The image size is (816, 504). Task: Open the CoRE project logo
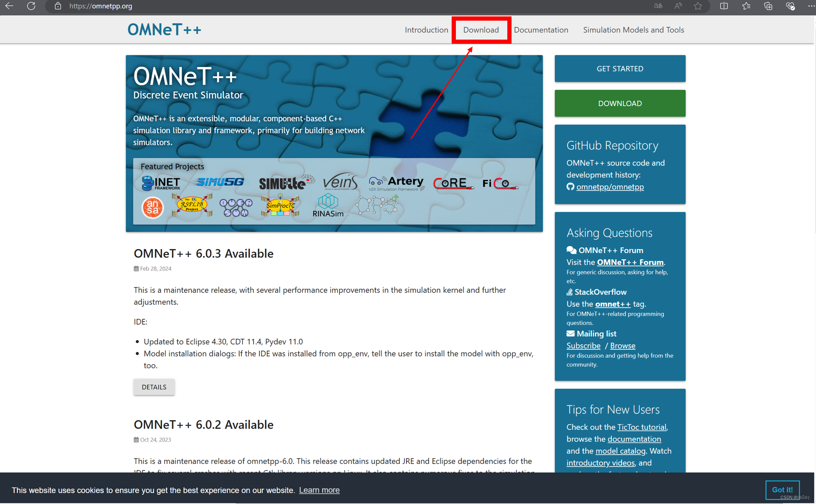(x=452, y=183)
